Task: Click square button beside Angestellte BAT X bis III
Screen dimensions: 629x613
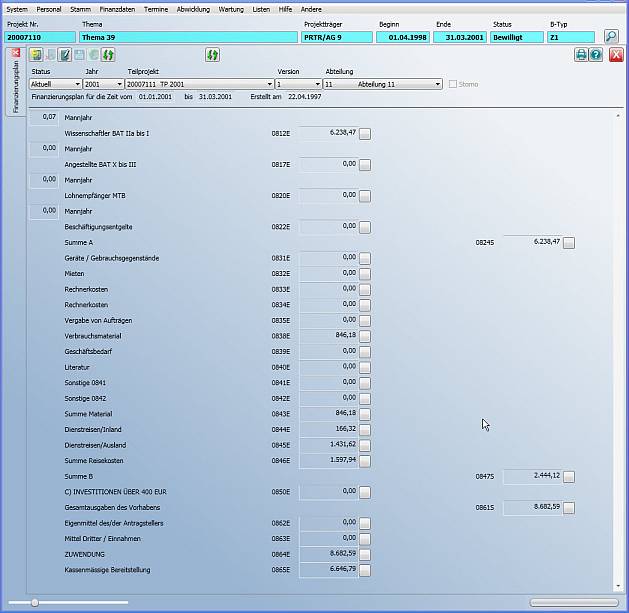Action: [365, 165]
